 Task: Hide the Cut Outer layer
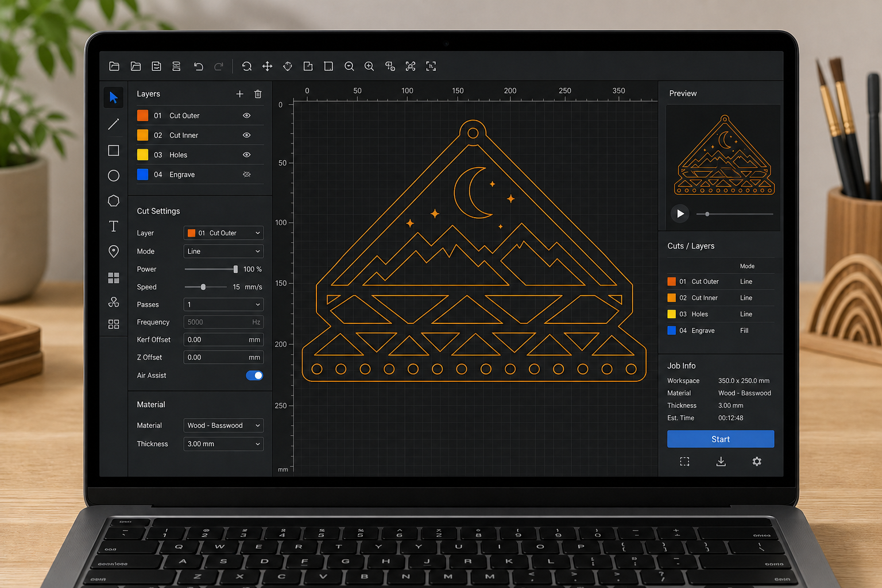[x=247, y=115]
